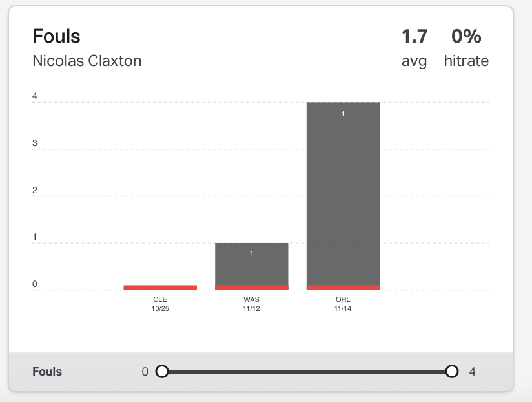Click the left slider handle at 0
Viewport: 532px width, 402px height.
162,372
